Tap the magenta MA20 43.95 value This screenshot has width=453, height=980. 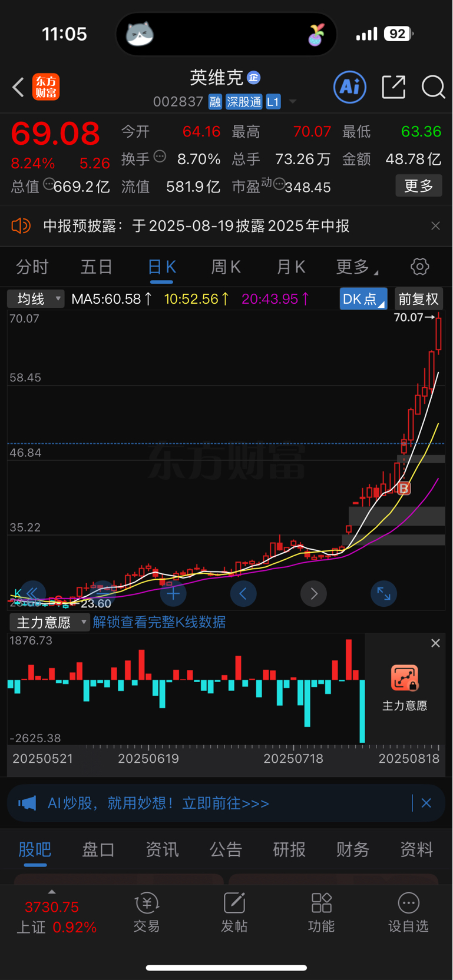(275, 299)
